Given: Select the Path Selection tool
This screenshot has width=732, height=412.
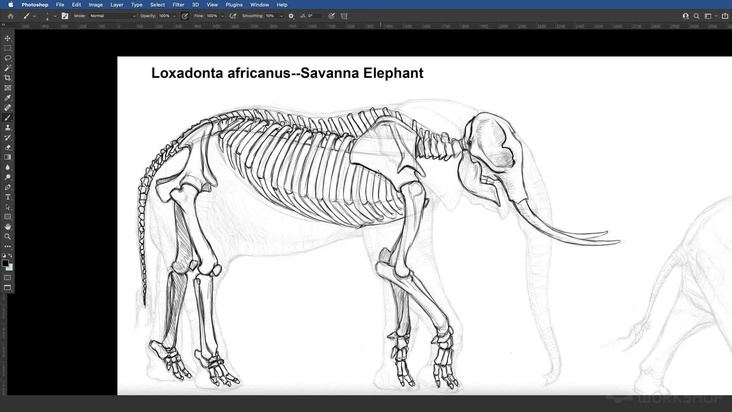Looking at the screenshot, I should click(x=7, y=207).
